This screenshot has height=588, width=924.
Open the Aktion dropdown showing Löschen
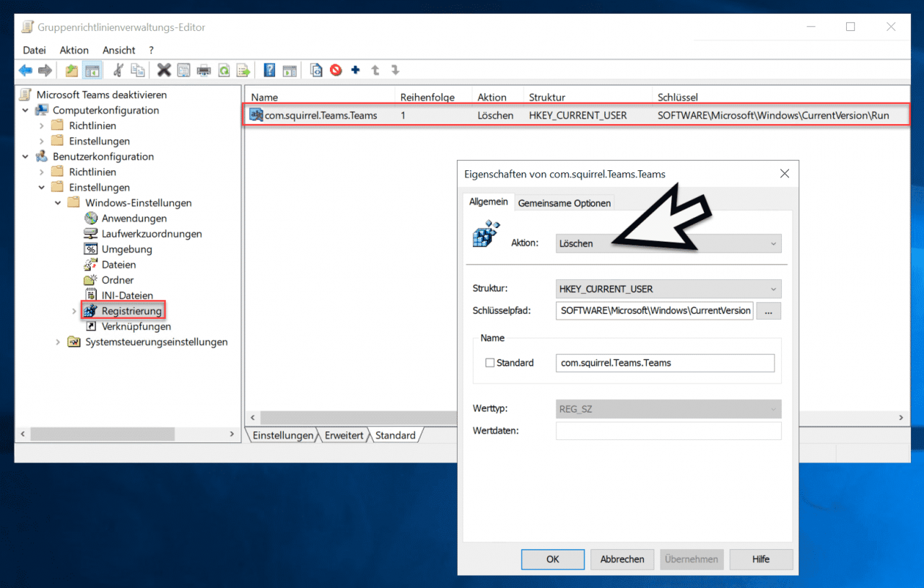click(668, 243)
